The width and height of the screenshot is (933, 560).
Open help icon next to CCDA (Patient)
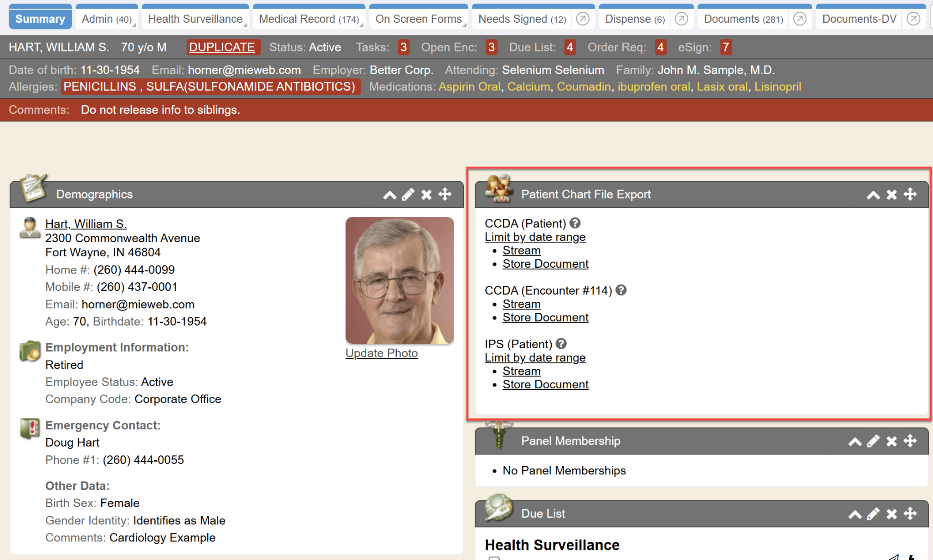coord(575,223)
